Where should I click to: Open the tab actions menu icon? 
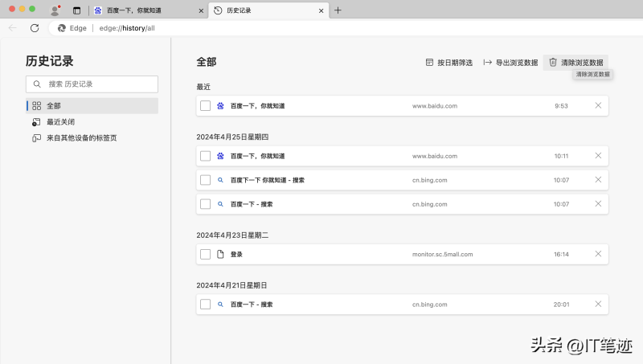click(x=76, y=10)
